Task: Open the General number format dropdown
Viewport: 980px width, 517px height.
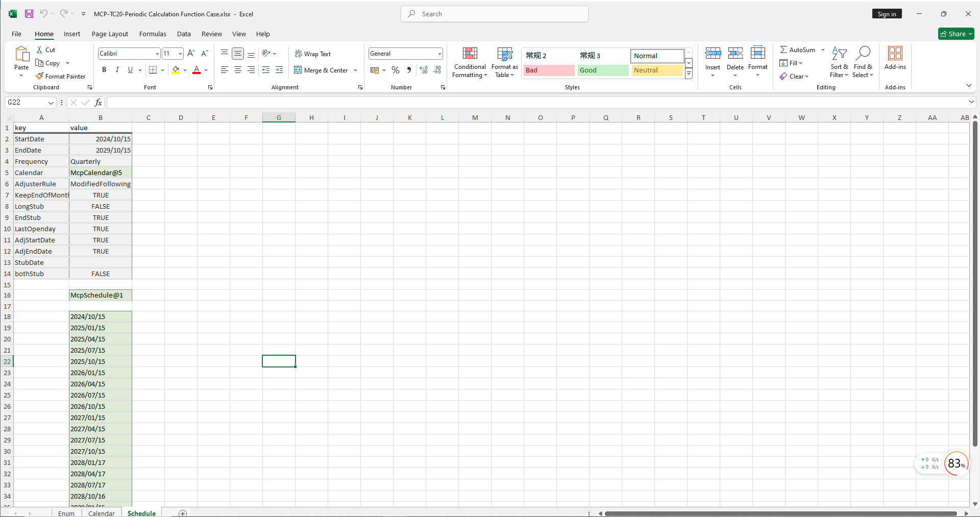Action: 439,54
